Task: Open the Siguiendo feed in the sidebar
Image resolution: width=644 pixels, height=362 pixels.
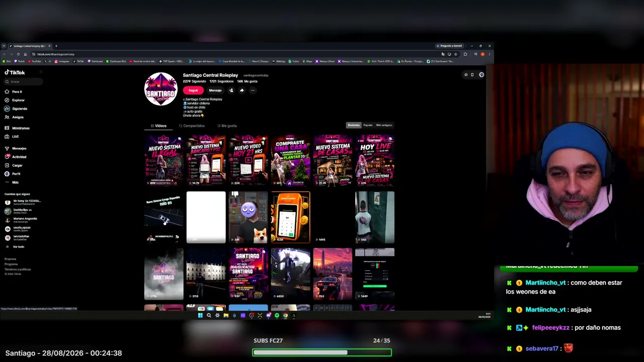Action: pos(16,109)
